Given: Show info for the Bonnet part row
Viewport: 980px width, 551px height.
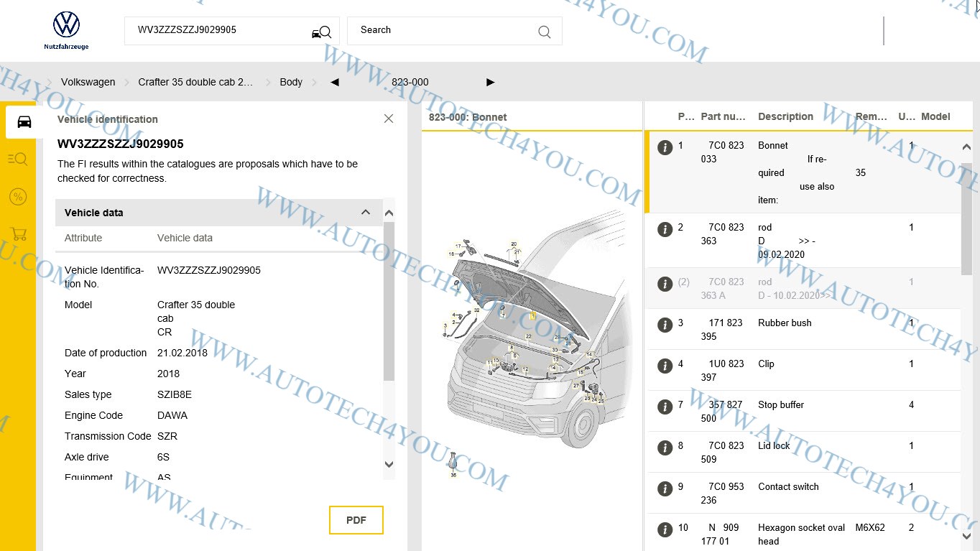Looking at the screenshot, I should click(665, 147).
